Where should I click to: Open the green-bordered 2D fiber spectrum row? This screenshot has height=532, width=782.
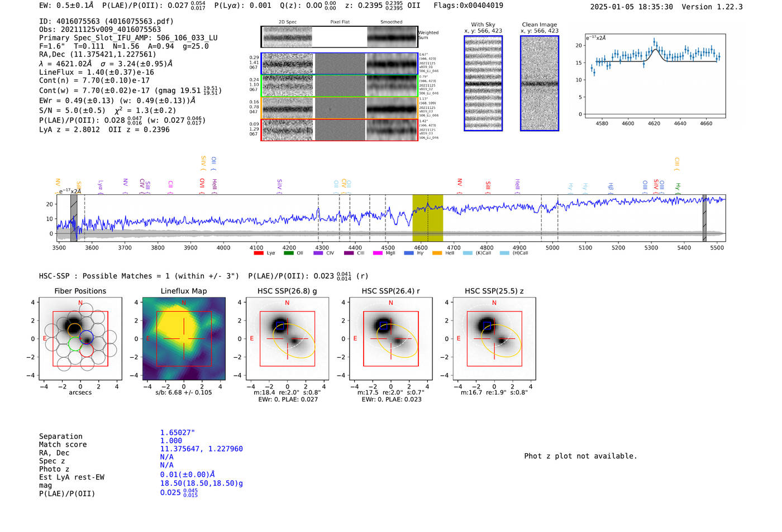click(x=340, y=86)
